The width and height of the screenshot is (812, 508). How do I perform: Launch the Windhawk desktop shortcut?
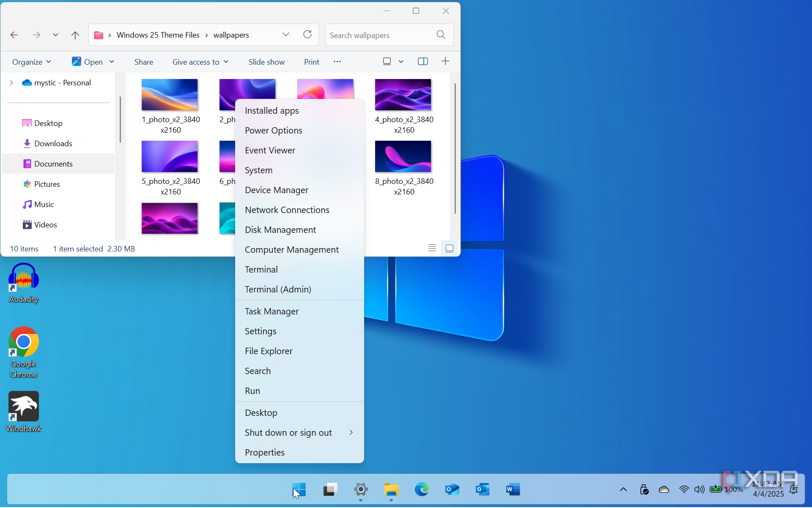[23, 406]
